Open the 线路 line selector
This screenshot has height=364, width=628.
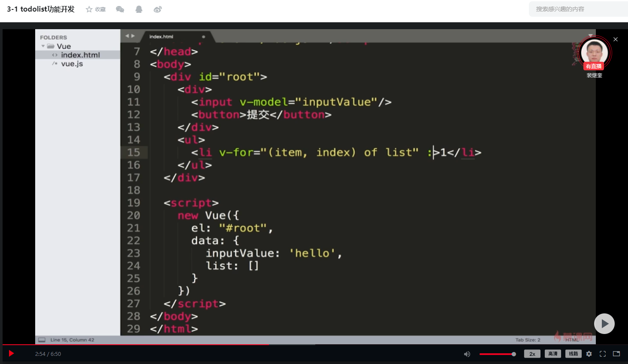tap(574, 354)
